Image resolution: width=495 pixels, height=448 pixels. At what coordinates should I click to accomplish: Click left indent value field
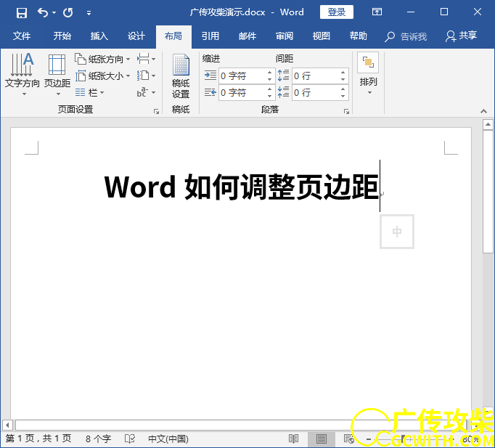coord(242,76)
